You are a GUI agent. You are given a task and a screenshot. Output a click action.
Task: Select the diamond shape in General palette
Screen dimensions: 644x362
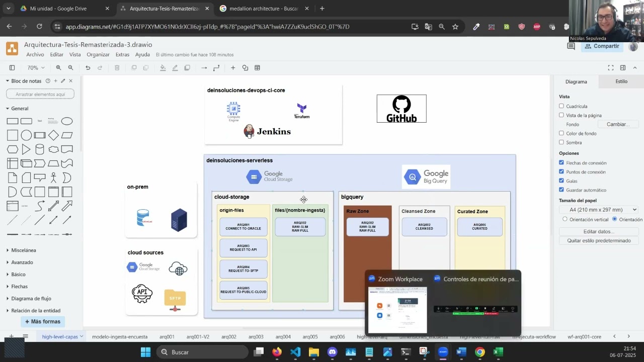pyautogui.click(x=53, y=135)
